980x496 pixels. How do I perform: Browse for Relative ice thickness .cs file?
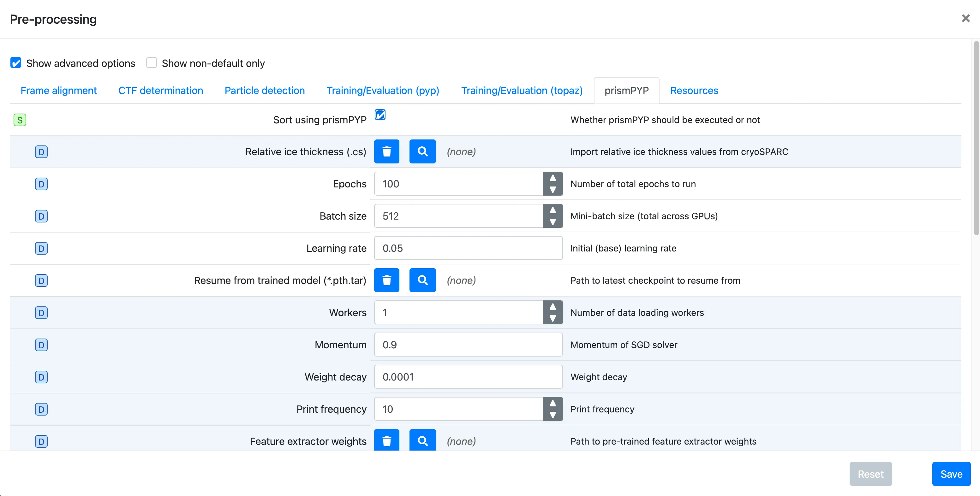[x=422, y=151]
